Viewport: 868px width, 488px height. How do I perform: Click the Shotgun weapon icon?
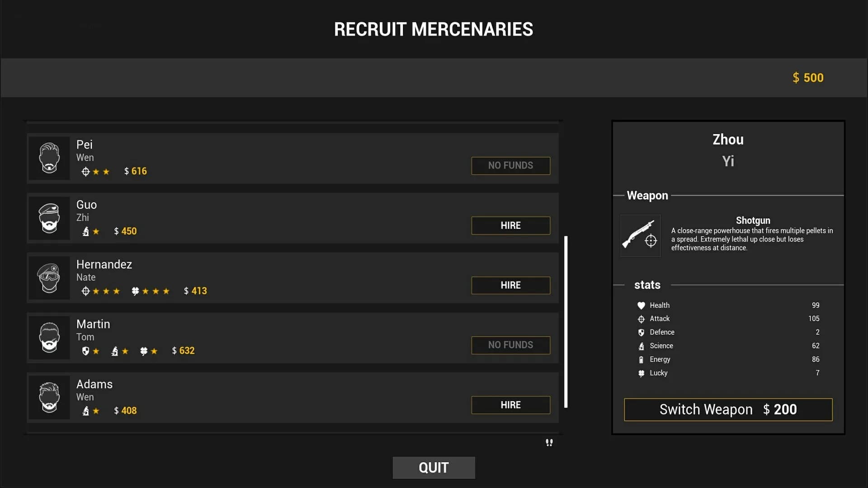(640, 235)
